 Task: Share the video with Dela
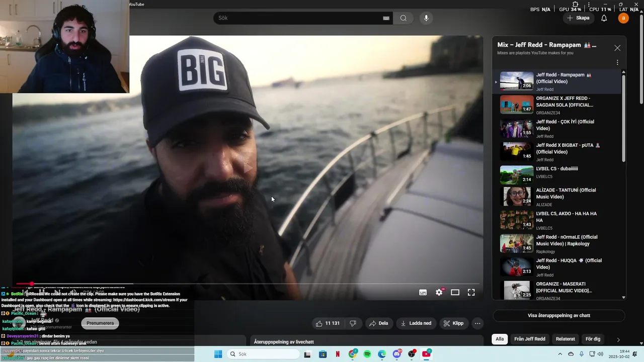tap(379, 323)
